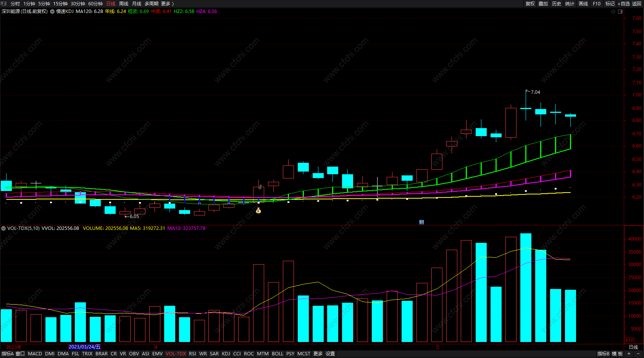Viewport: 644px width, 358px height.
Task: Open the indicator dropdown circle beside 慢速KDJ
Action: pos(52,11)
